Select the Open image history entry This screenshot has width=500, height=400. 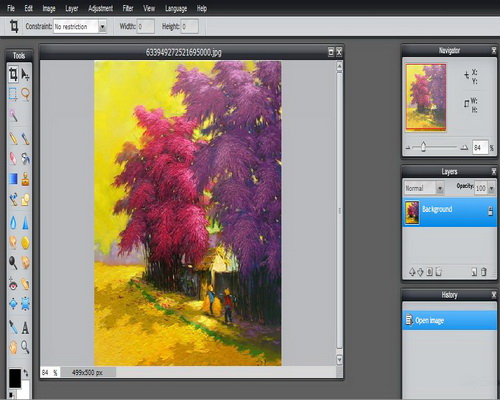450,320
